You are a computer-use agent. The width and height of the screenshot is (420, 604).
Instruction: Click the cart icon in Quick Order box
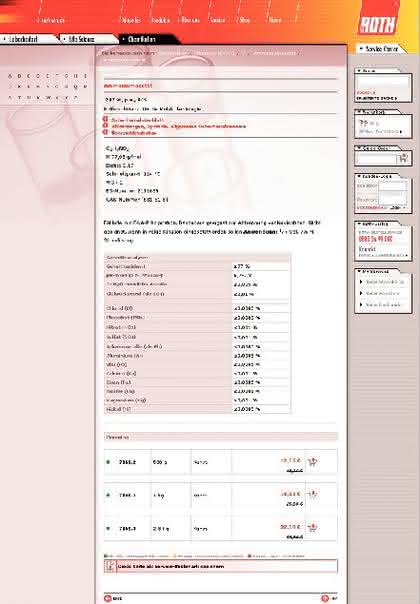(403, 158)
